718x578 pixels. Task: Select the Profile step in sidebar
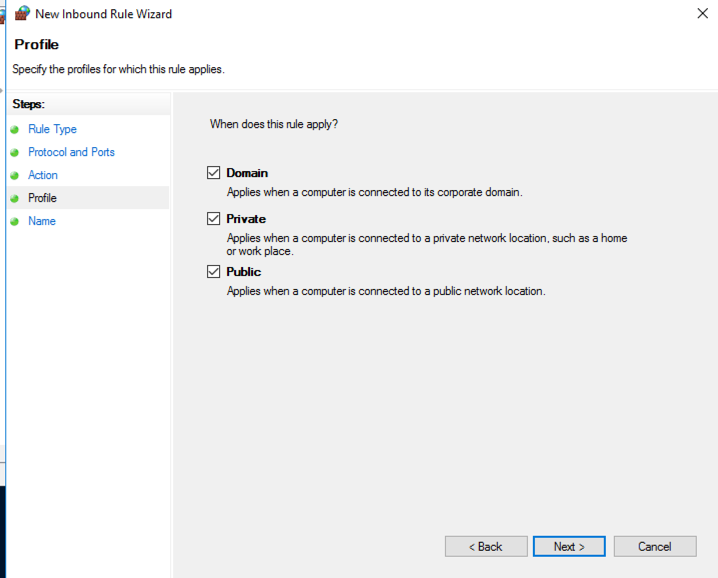tap(42, 198)
